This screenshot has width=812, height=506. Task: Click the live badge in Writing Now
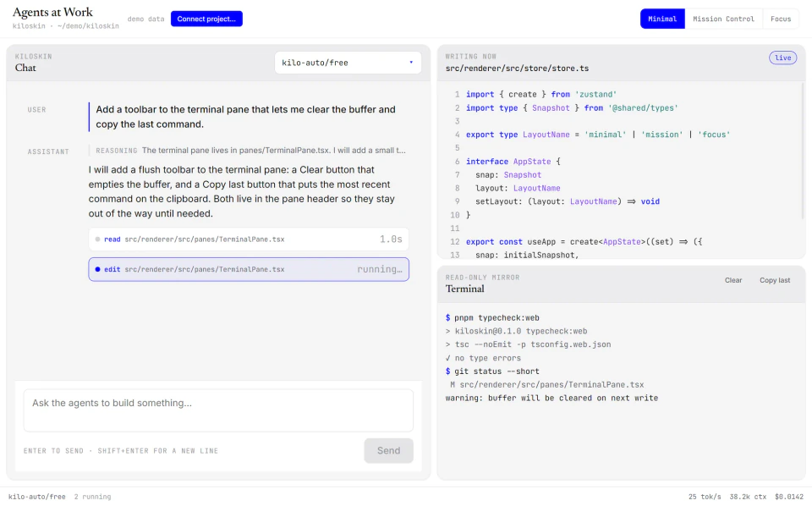click(x=782, y=58)
